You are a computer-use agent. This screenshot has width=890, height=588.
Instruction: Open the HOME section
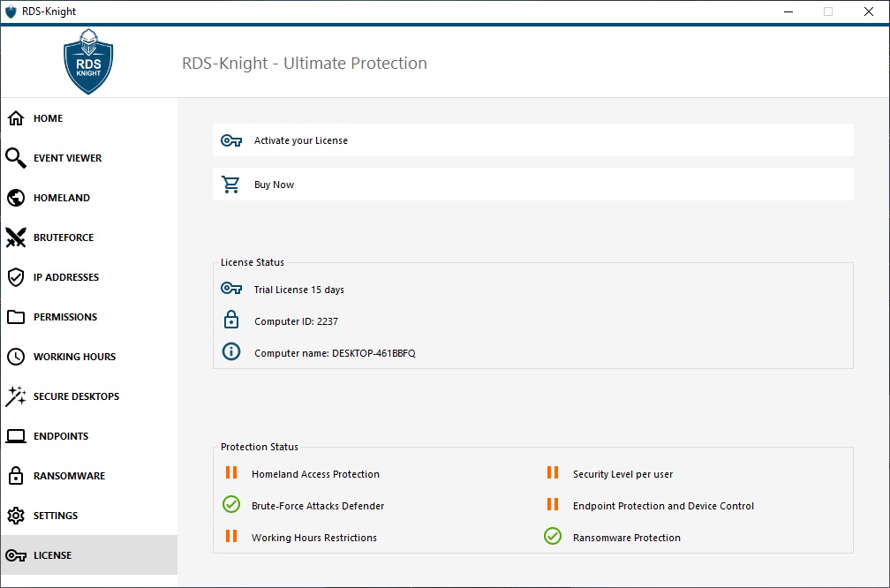[88, 118]
